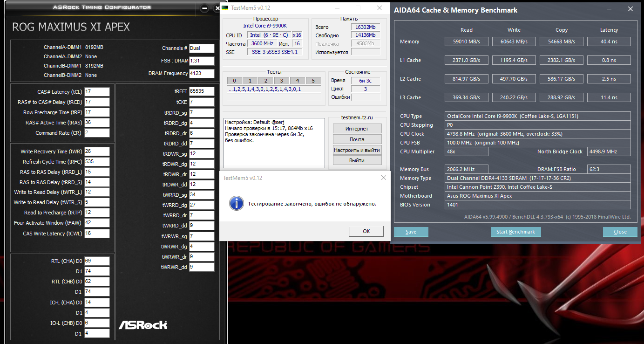Click the Настроить и выйти button
Viewport: 644px width, 344px height.
point(357,150)
